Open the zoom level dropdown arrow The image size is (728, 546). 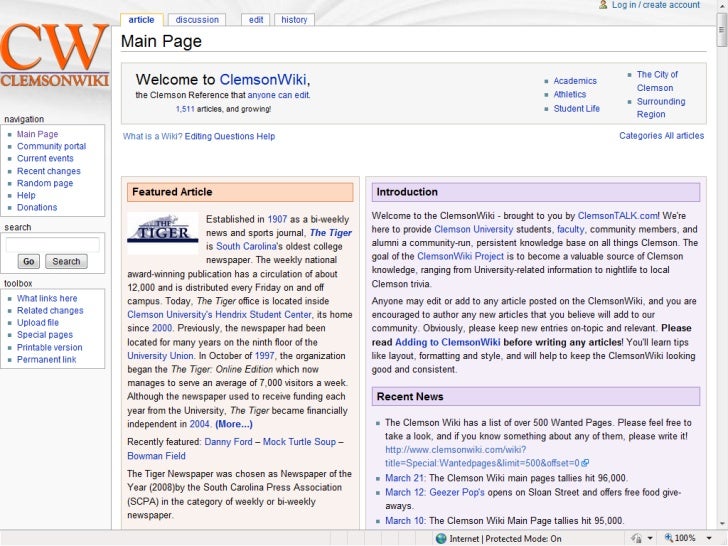coord(709,538)
